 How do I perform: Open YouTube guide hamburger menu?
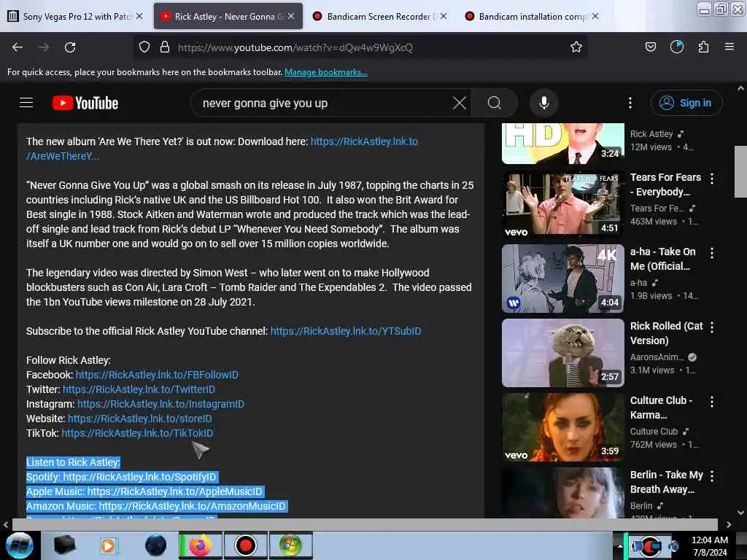pyautogui.click(x=26, y=103)
